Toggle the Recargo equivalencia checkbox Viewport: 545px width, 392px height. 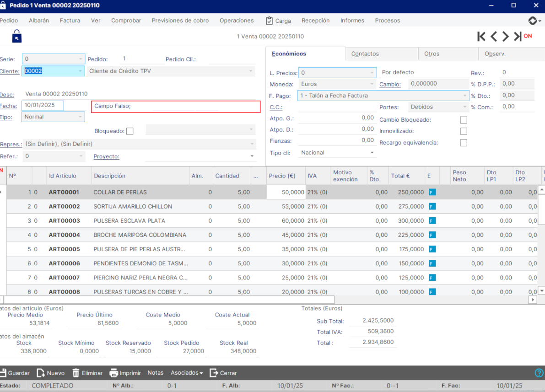point(464,143)
